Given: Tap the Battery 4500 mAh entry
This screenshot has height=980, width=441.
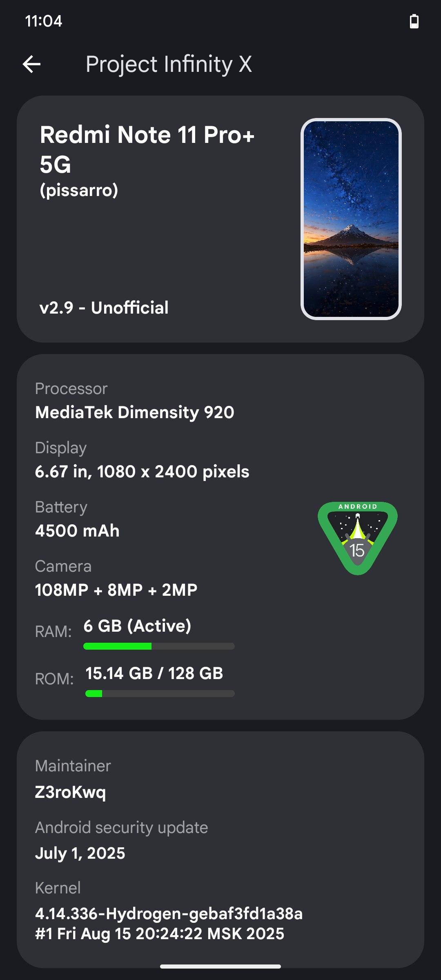Looking at the screenshot, I should [x=77, y=519].
